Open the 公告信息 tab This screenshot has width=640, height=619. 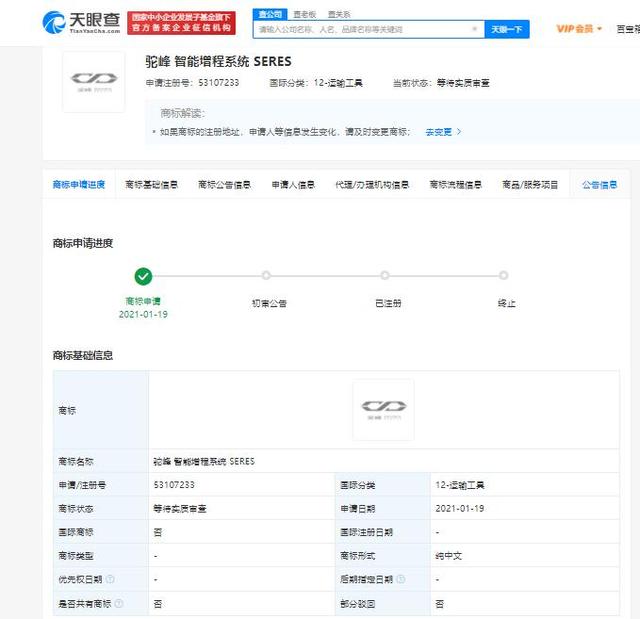click(x=599, y=184)
